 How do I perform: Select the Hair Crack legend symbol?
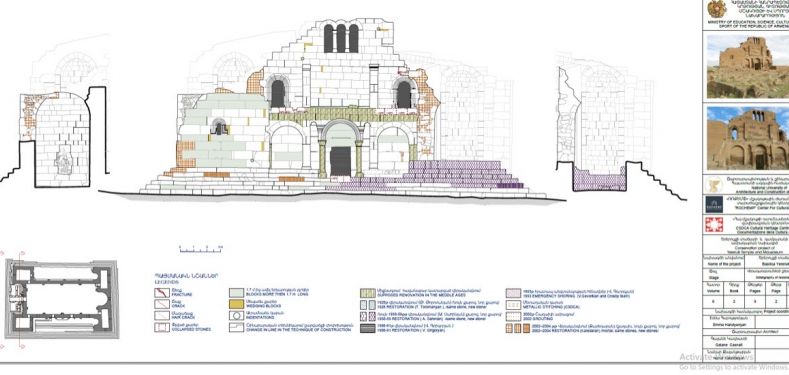162,316
